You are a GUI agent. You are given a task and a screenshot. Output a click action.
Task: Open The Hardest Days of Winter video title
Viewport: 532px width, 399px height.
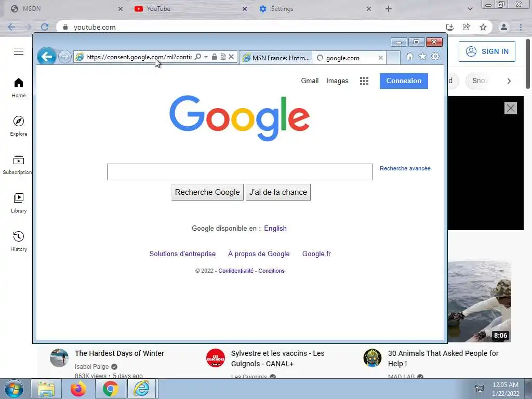pos(119,353)
